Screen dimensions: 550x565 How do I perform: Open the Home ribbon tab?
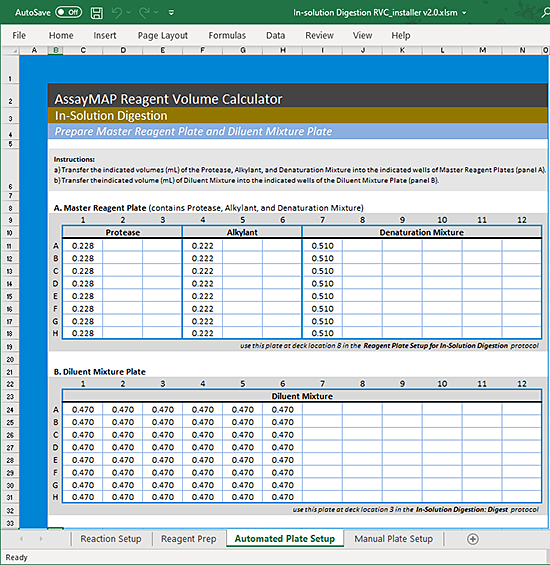tap(61, 35)
